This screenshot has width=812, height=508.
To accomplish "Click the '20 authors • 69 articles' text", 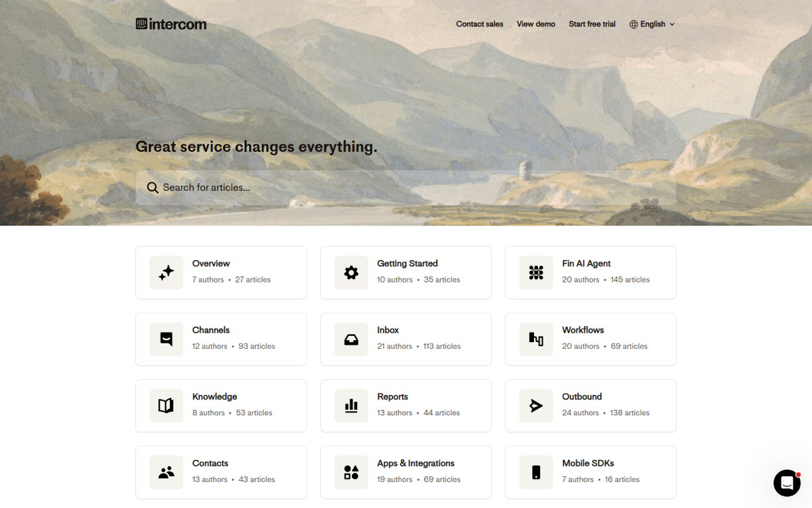I will point(605,346).
